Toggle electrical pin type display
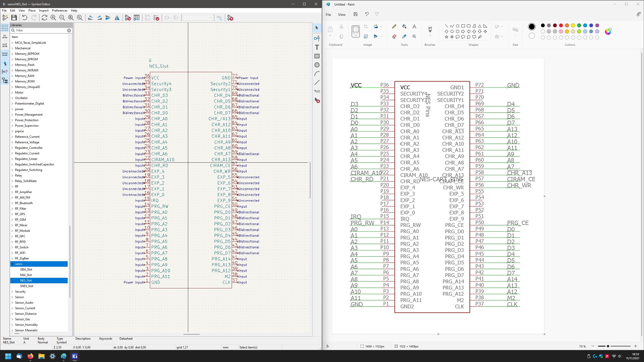Viewport: 644px width, 362px height. (5, 72)
